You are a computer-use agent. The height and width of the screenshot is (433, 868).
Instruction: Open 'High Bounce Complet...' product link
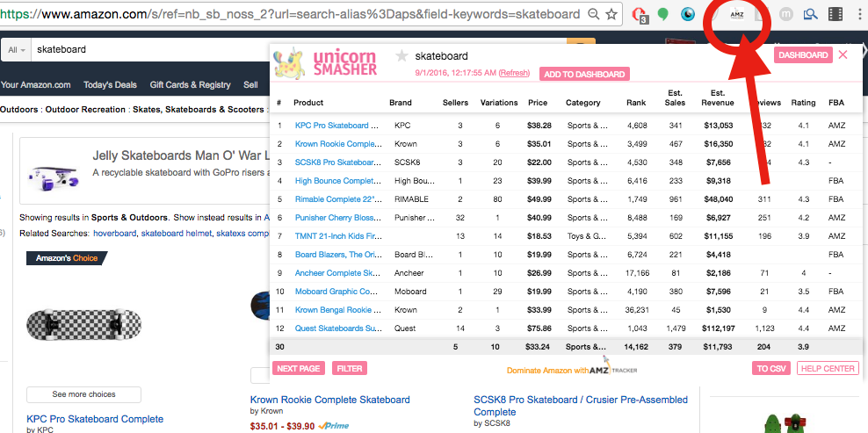pyautogui.click(x=338, y=181)
